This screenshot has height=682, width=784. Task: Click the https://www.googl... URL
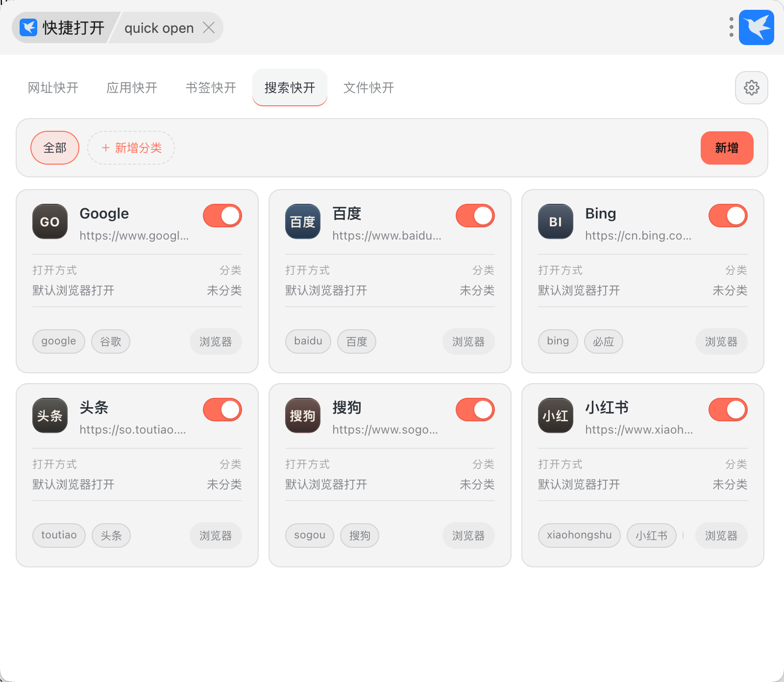tap(134, 236)
